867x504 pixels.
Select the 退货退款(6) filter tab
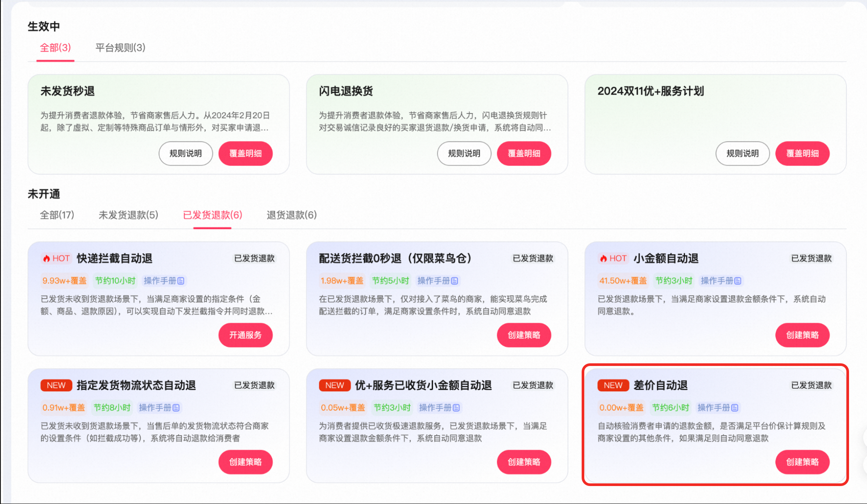pos(291,215)
